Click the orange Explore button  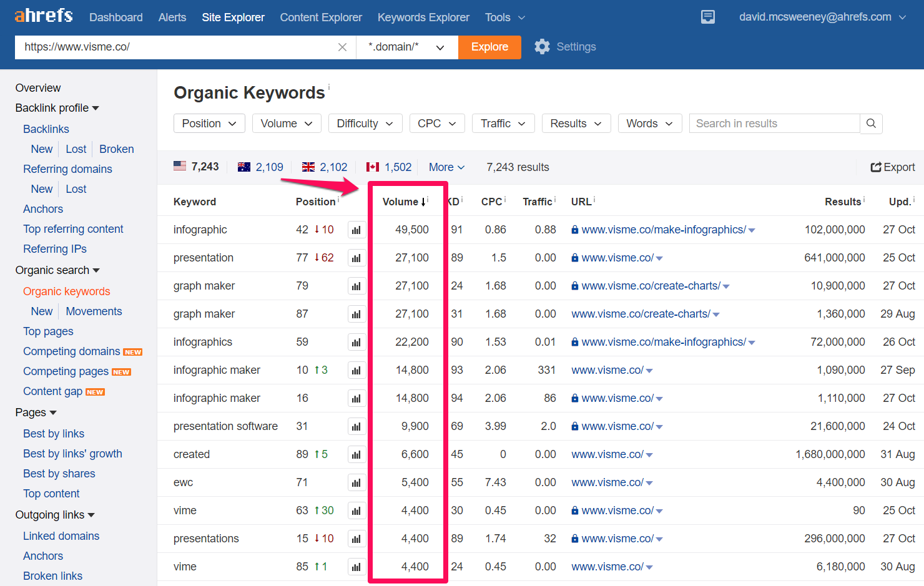(489, 47)
